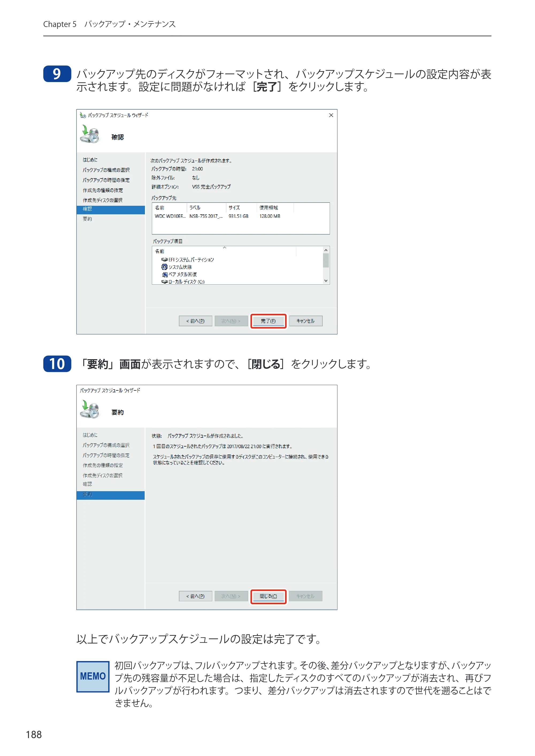Click the wizard title bar icon in the 確認 dialog

click(x=83, y=115)
